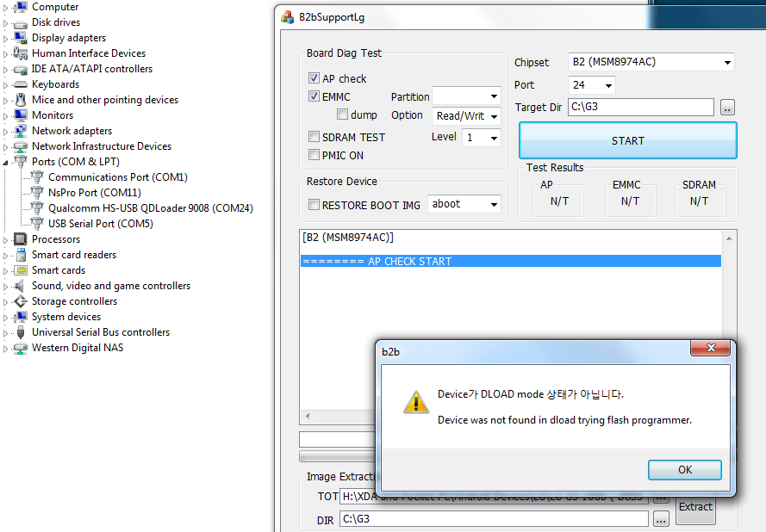Click the Smart card readers icon

pyautogui.click(x=21, y=255)
